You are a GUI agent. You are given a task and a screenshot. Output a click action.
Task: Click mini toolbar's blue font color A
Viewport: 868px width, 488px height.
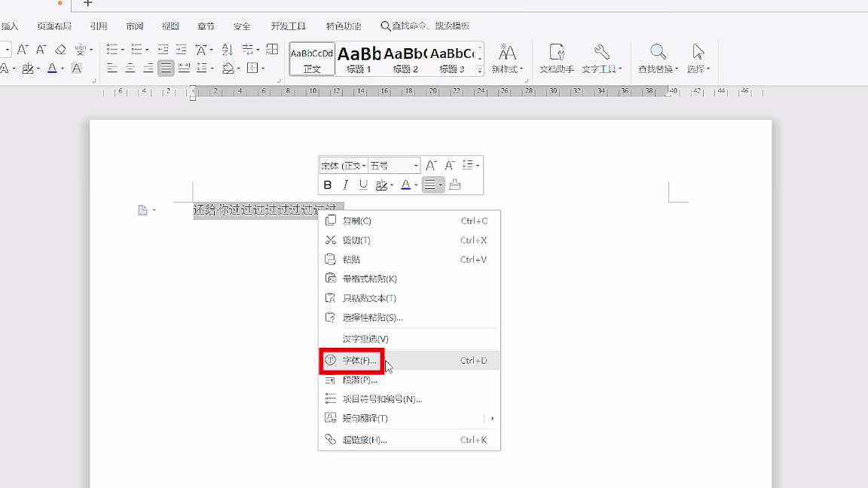click(x=406, y=185)
